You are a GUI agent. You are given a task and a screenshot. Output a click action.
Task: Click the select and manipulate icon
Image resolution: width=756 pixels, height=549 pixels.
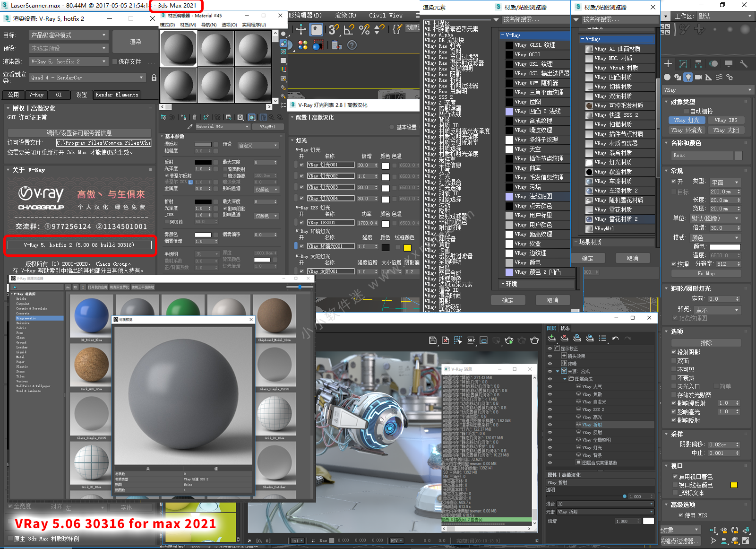tap(301, 30)
